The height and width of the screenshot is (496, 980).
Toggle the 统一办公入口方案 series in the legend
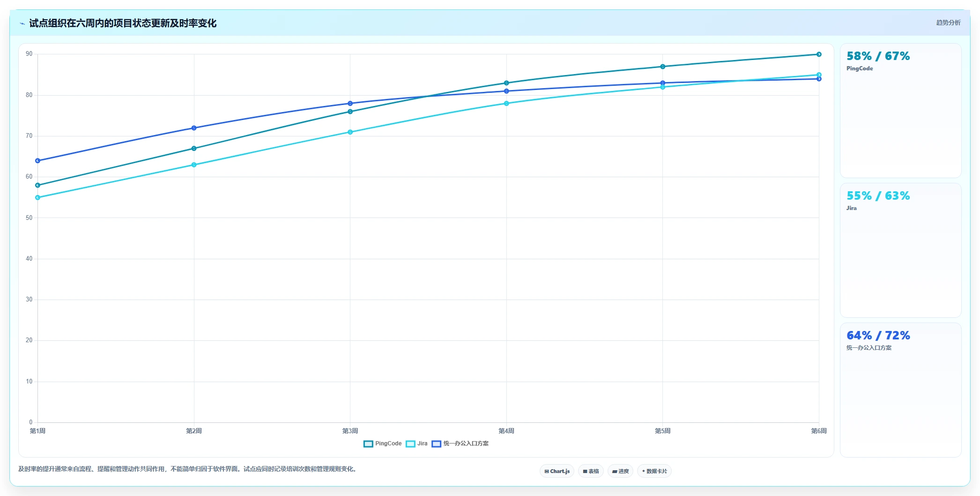click(460, 443)
